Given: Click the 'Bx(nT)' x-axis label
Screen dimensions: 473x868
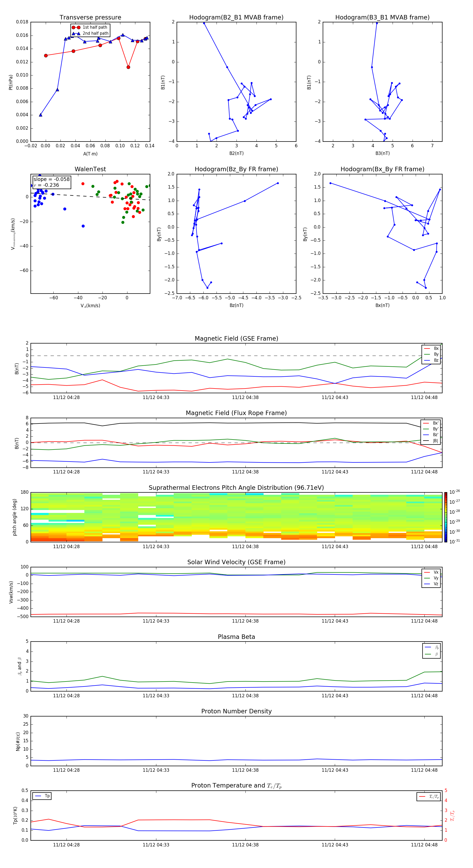Looking at the screenshot, I should [382, 306].
